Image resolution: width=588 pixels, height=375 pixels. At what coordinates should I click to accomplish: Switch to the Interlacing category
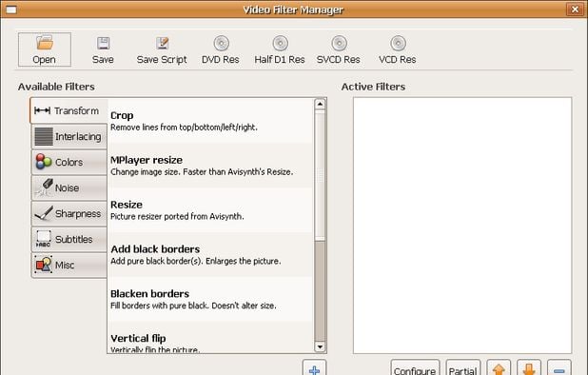pos(69,136)
